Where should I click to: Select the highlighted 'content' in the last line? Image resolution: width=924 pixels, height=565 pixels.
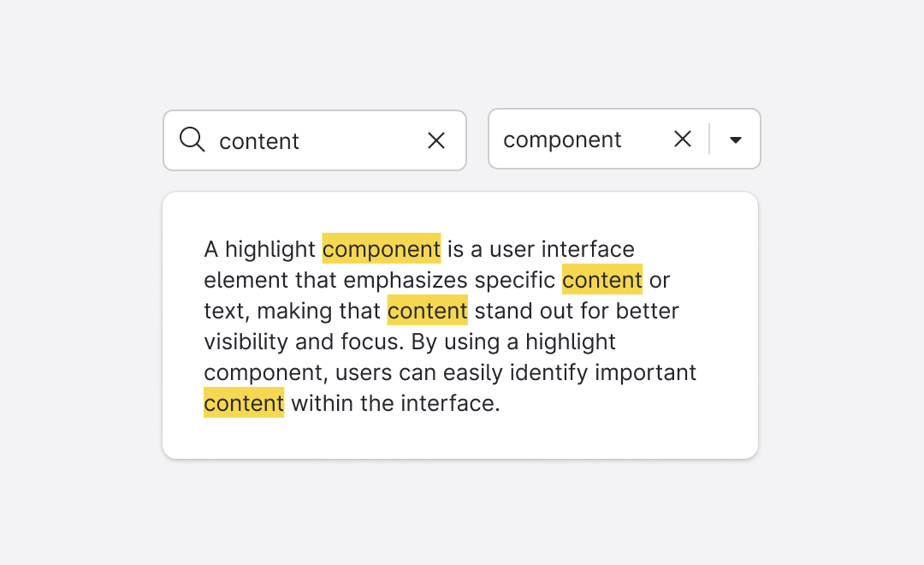click(x=243, y=403)
